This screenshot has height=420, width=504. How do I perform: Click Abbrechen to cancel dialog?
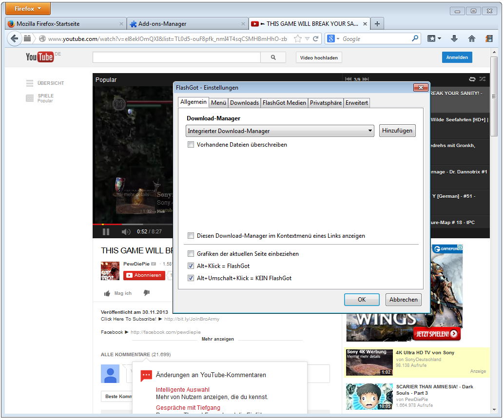[x=404, y=300]
